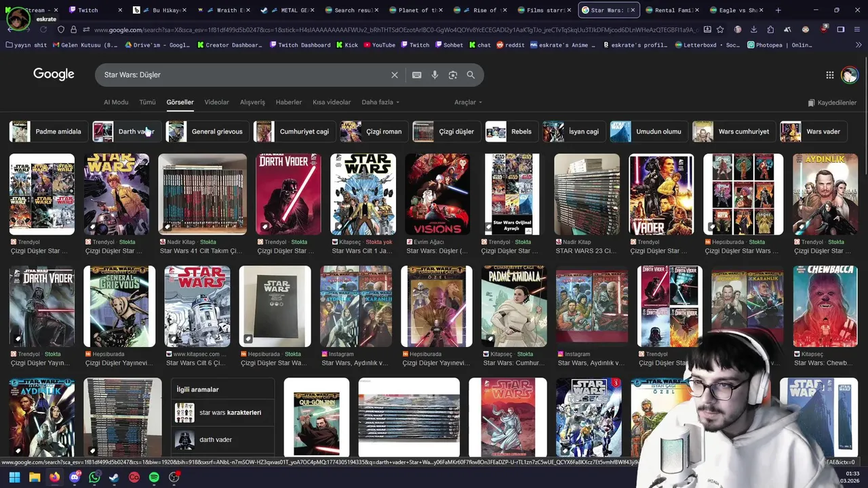Open Google Lens image search icon

[453, 75]
